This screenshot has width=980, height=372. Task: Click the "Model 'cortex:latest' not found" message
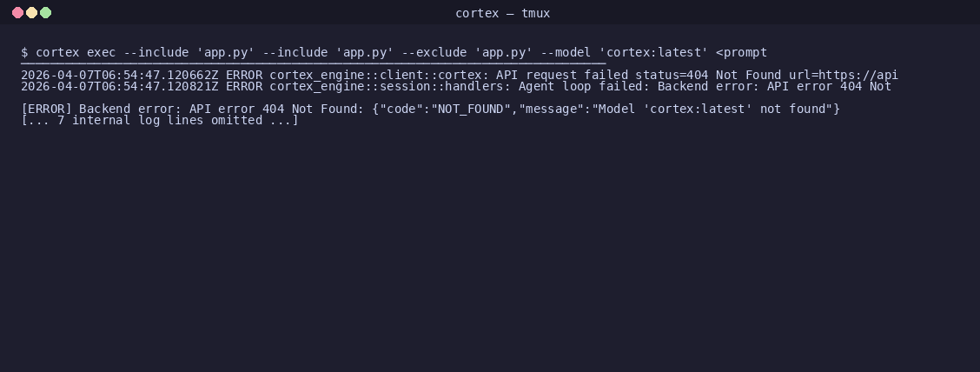[x=712, y=109]
